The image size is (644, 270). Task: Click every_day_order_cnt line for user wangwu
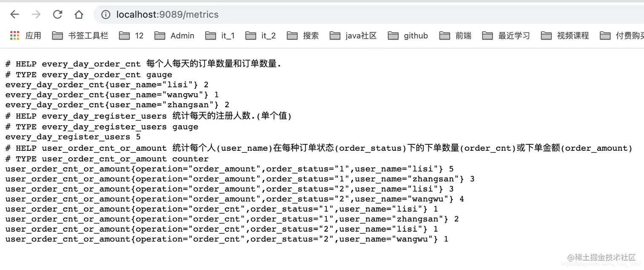(x=112, y=95)
